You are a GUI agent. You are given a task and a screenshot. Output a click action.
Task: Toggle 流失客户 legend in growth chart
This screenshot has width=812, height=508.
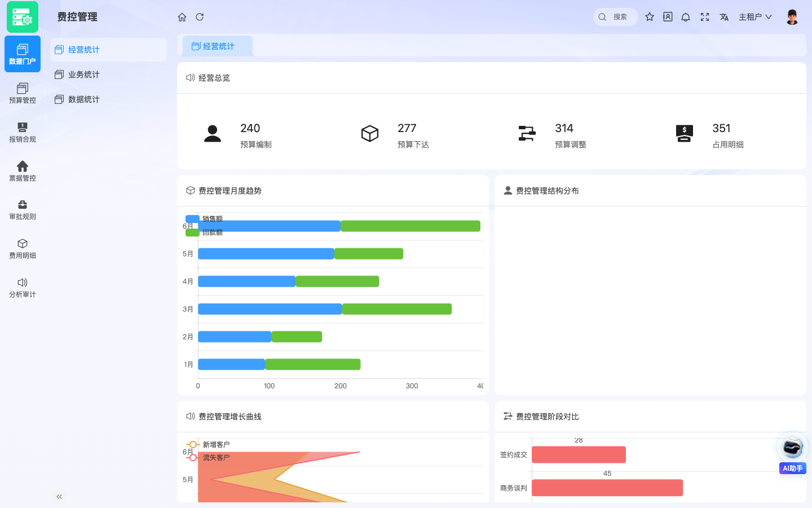point(208,457)
